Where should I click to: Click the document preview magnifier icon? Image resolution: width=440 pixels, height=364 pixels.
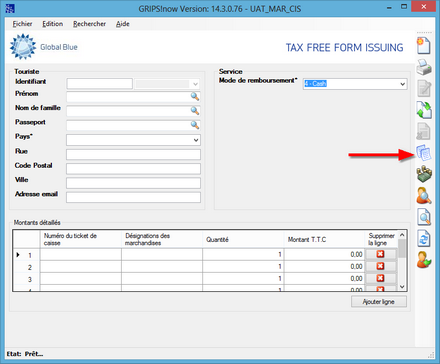[x=424, y=217]
